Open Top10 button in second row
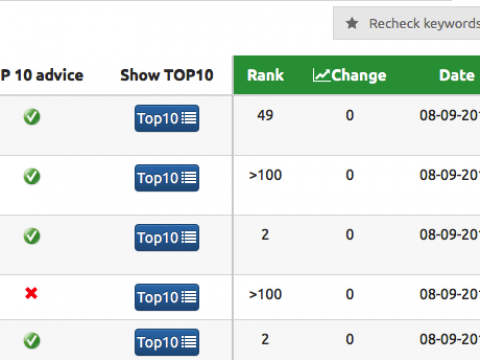The image size is (480, 360). coord(167,178)
